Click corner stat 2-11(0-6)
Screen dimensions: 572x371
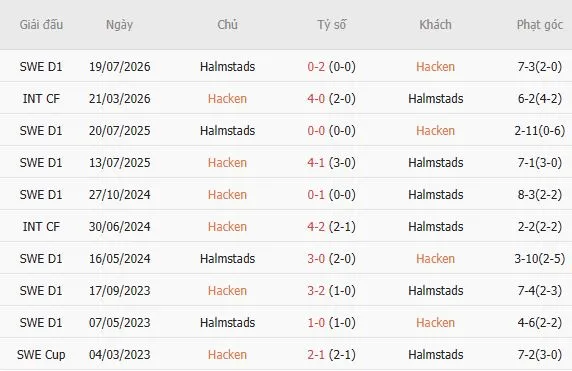pos(540,131)
